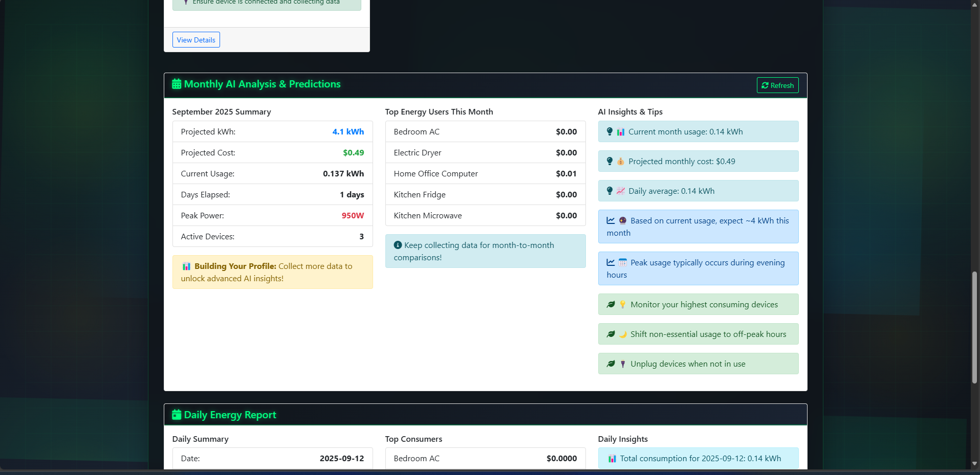This screenshot has height=475, width=980.
Task: Click the chart line icon in expect ~4 kWh tip
Action: (x=611, y=220)
